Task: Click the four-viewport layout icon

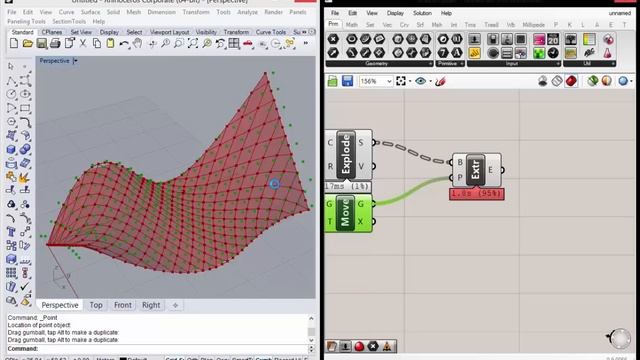Action: pyautogui.click(x=234, y=43)
